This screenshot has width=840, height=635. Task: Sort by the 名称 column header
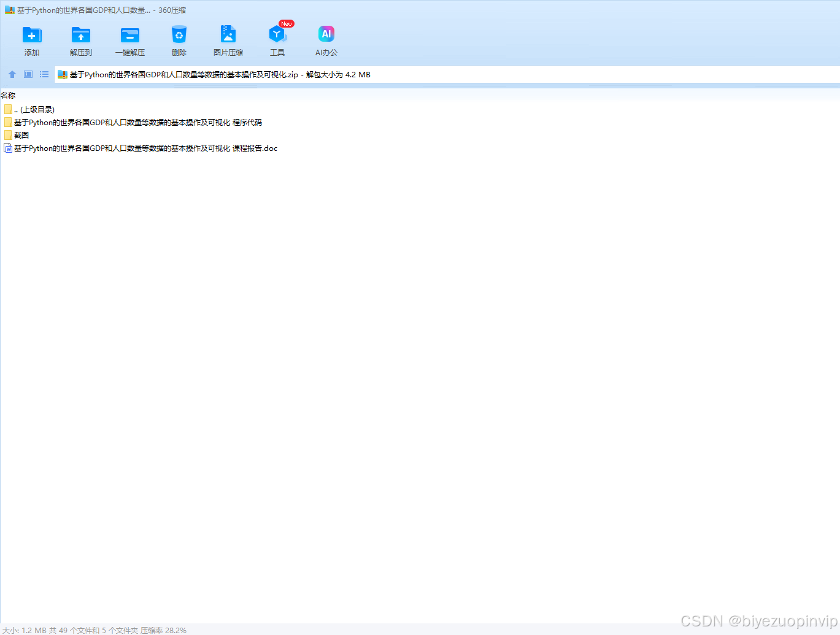point(8,95)
